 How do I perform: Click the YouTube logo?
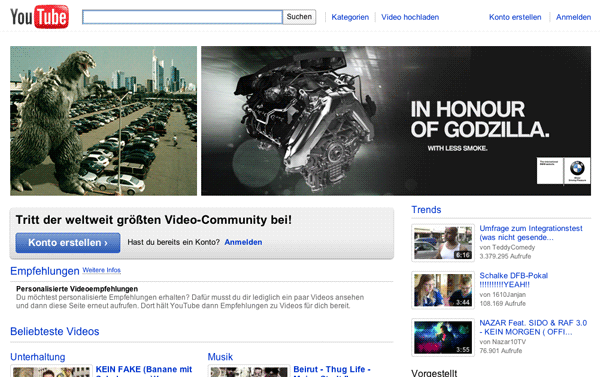[39, 17]
